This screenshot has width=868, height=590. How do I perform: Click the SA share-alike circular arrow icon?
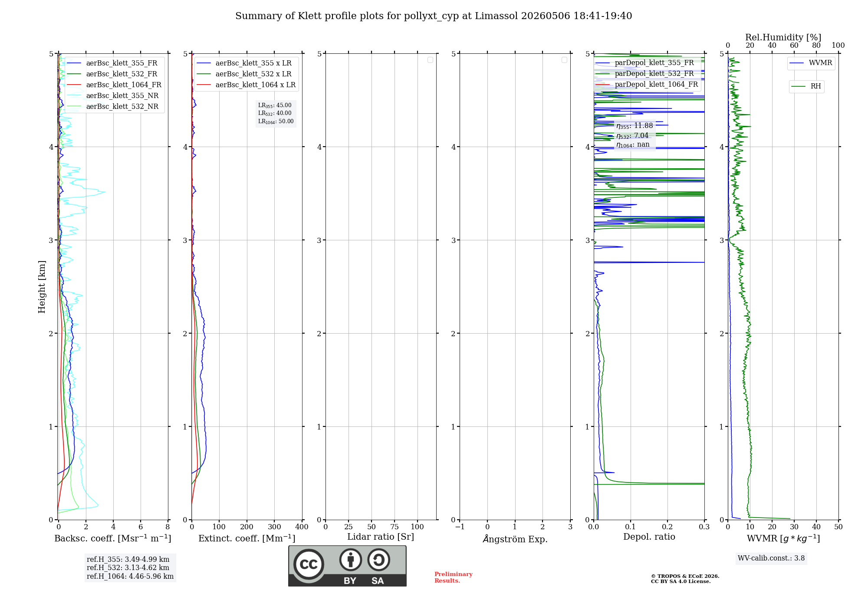click(x=379, y=560)
